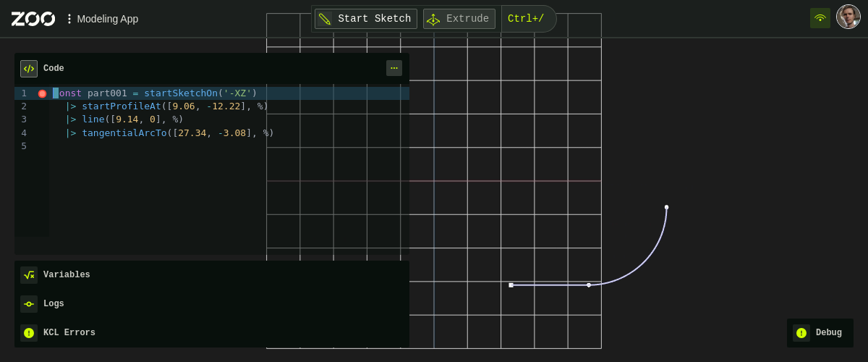Click the KCL Errors warning icon
The width and height of the screenshot is (868, 362).
pos(29,333)
